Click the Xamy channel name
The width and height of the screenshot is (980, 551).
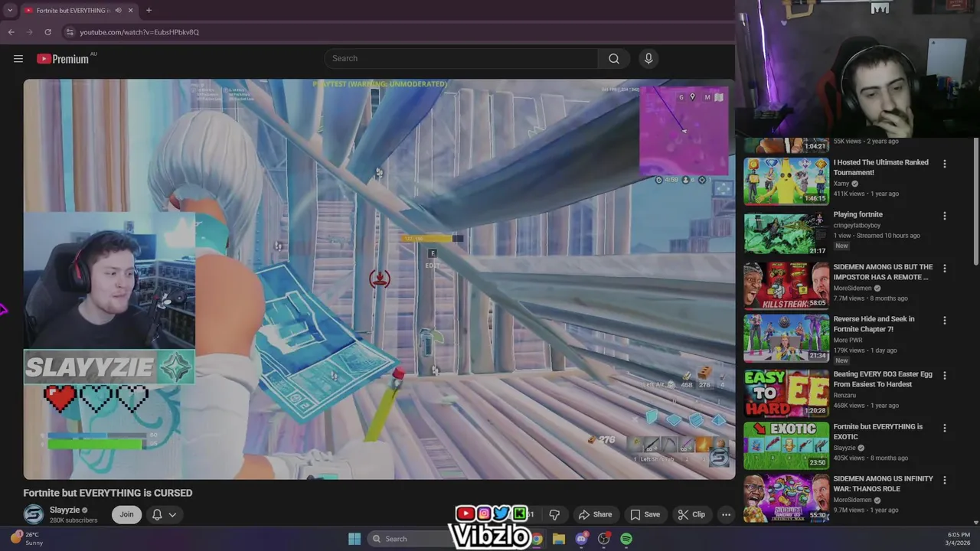841,184
